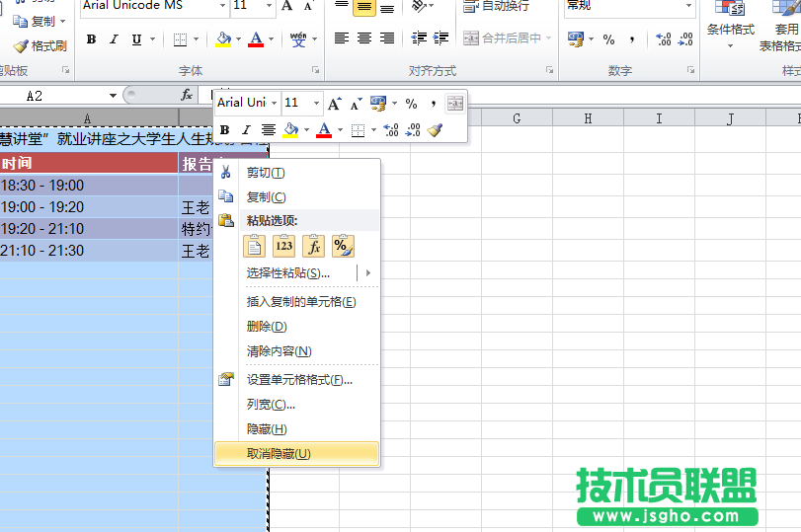Click Merge and Center 合并后居中
This screenshot has width=801, height=532.
502,38
